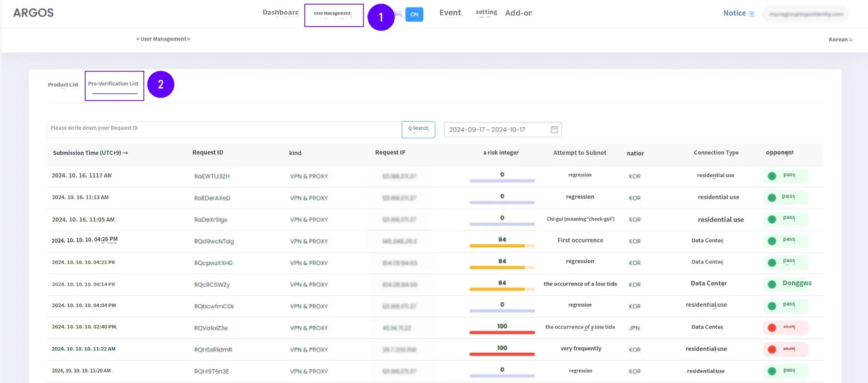
Task: Click sort arrow beside Submission Time header
Action: 125,153
